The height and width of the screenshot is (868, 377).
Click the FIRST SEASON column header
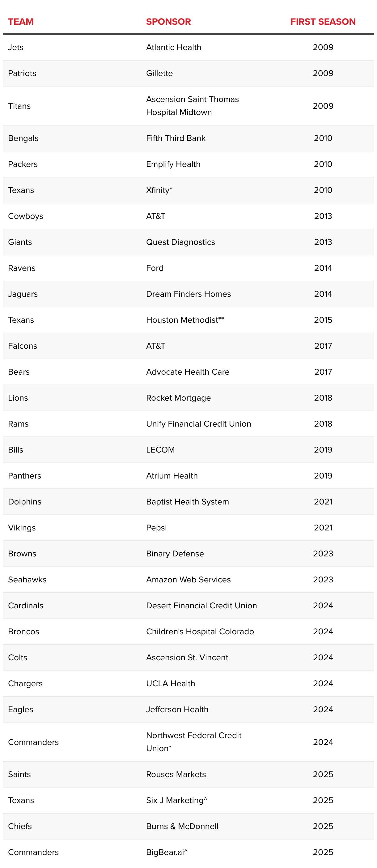(323, 22)
